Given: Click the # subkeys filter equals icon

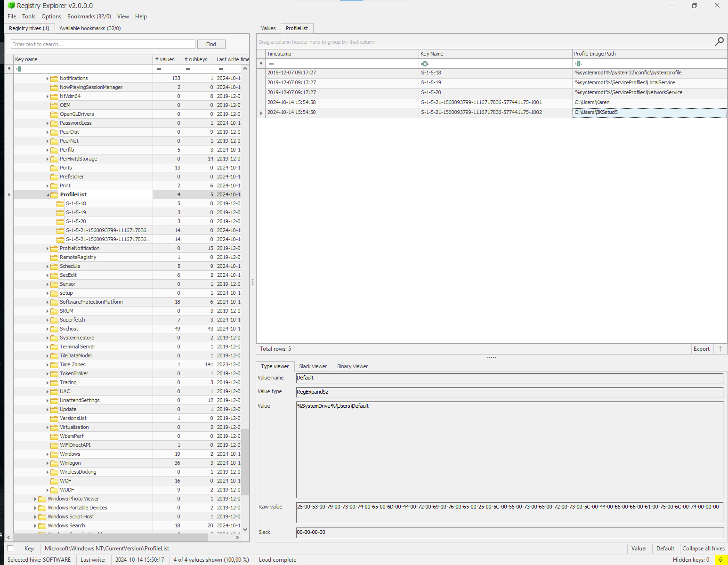Looking at the screenshot, I should [x=188, y=69].
